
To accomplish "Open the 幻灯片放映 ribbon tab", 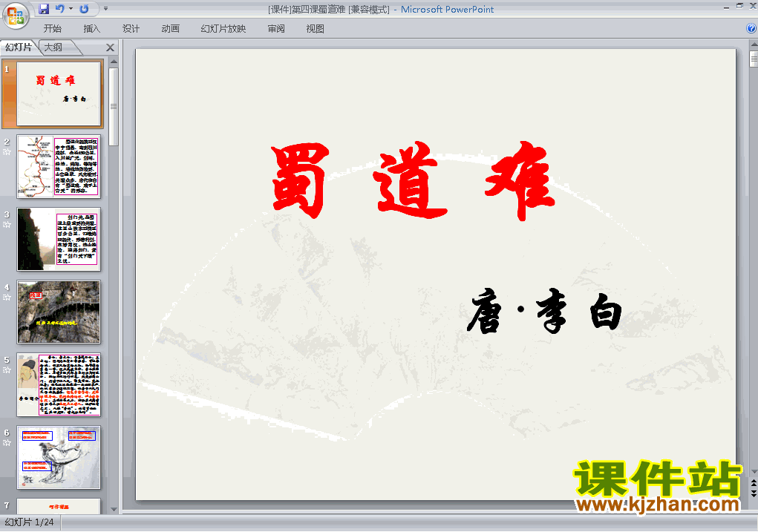I will (x=223, y=28).
